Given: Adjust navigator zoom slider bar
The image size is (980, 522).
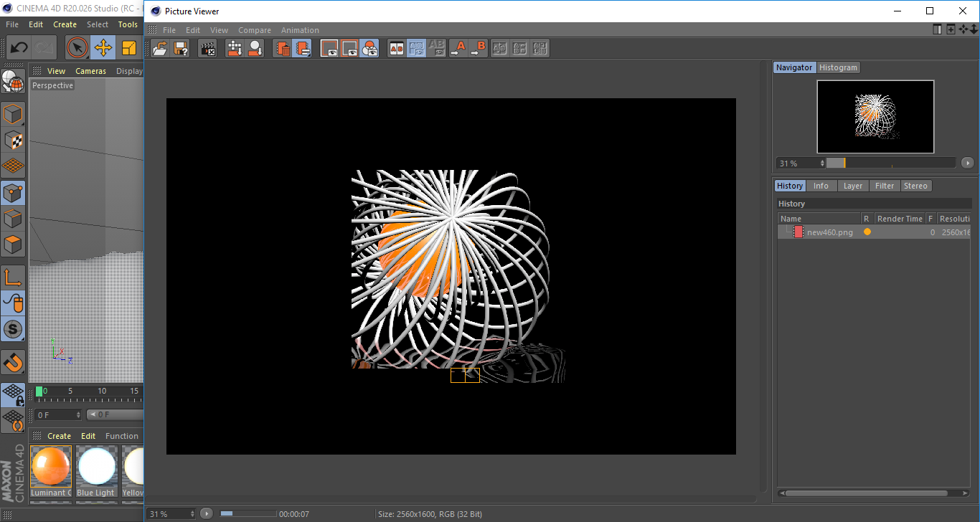Looking at the screenshot, I should coord(891,163).
